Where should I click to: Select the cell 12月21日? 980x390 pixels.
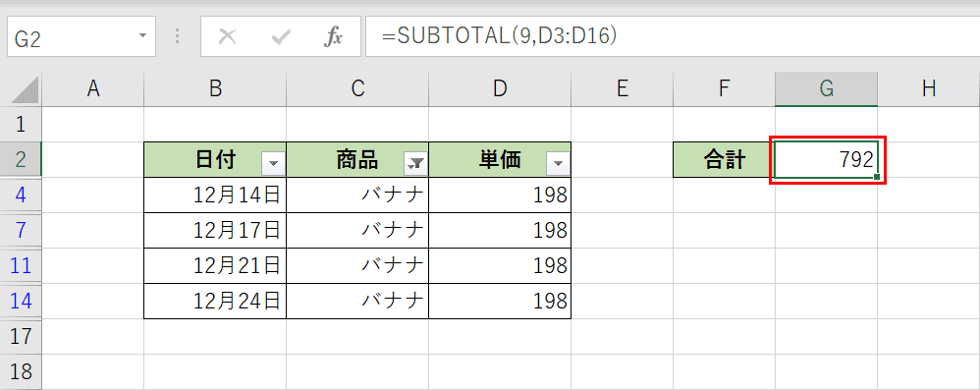[x=215, y=266]
